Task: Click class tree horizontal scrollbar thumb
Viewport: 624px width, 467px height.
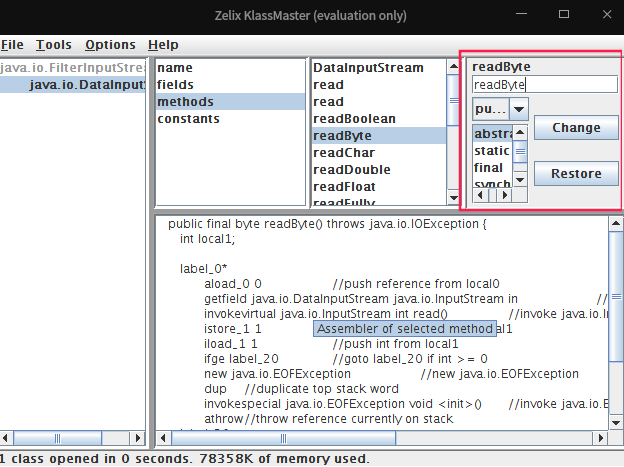Action: (x=58, y=438)
